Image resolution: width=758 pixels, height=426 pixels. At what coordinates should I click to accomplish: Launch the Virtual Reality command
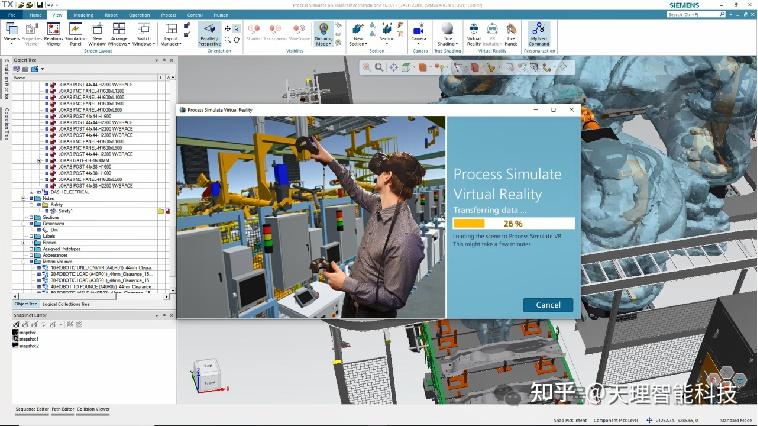pos(474,33)
